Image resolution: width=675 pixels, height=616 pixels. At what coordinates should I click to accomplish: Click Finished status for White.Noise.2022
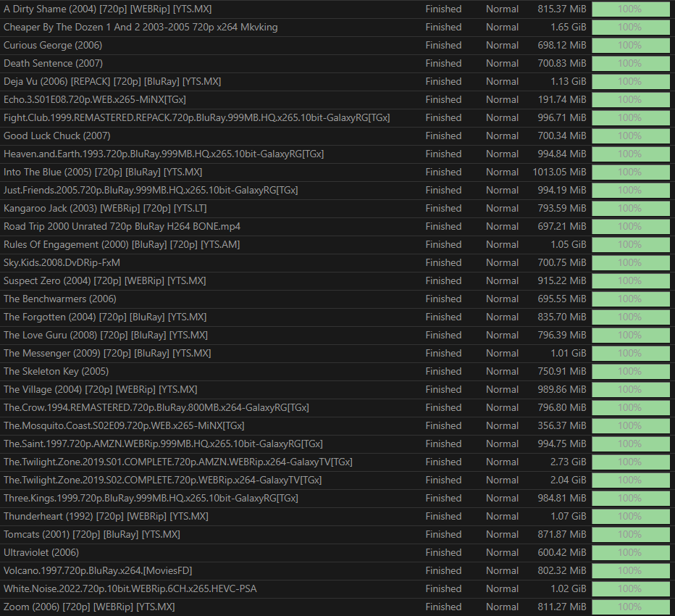tap(443, 588)
